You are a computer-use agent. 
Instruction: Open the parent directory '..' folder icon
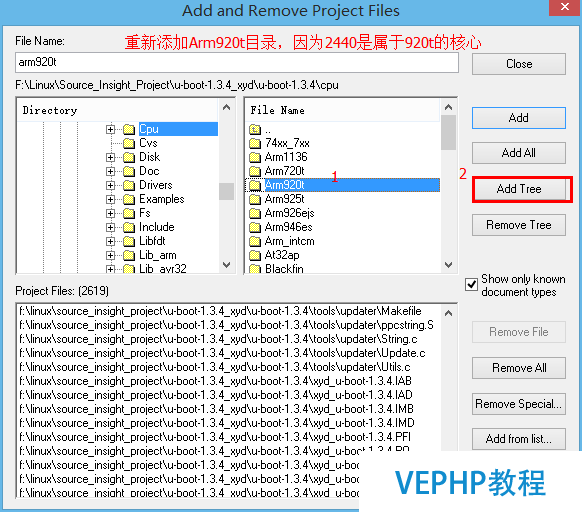(255, 129)
